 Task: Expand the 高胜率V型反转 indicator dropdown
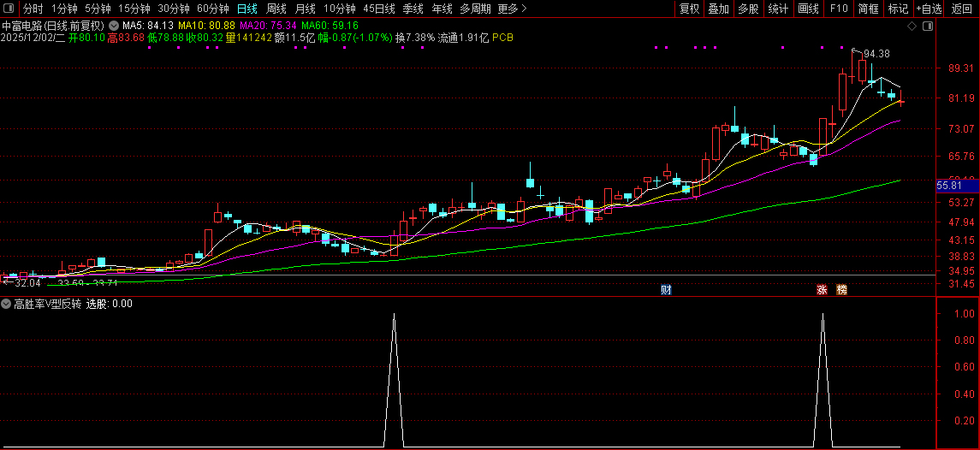[6, 304]
